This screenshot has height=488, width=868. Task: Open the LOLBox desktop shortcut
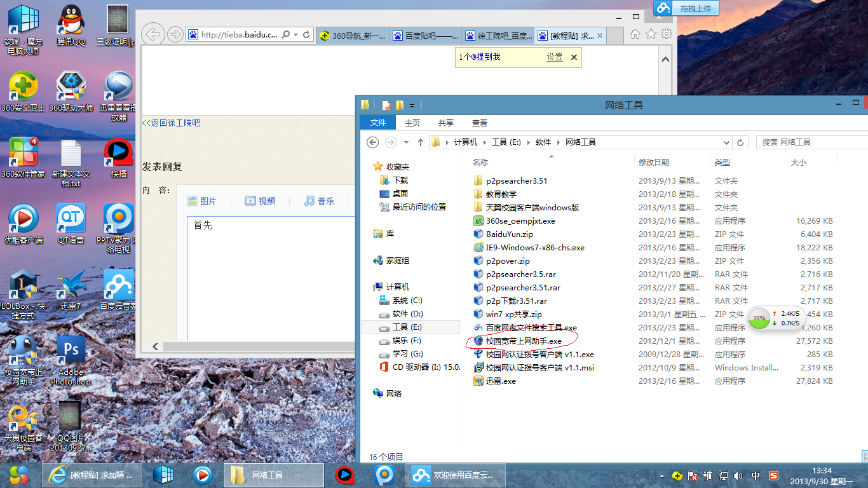23,294
